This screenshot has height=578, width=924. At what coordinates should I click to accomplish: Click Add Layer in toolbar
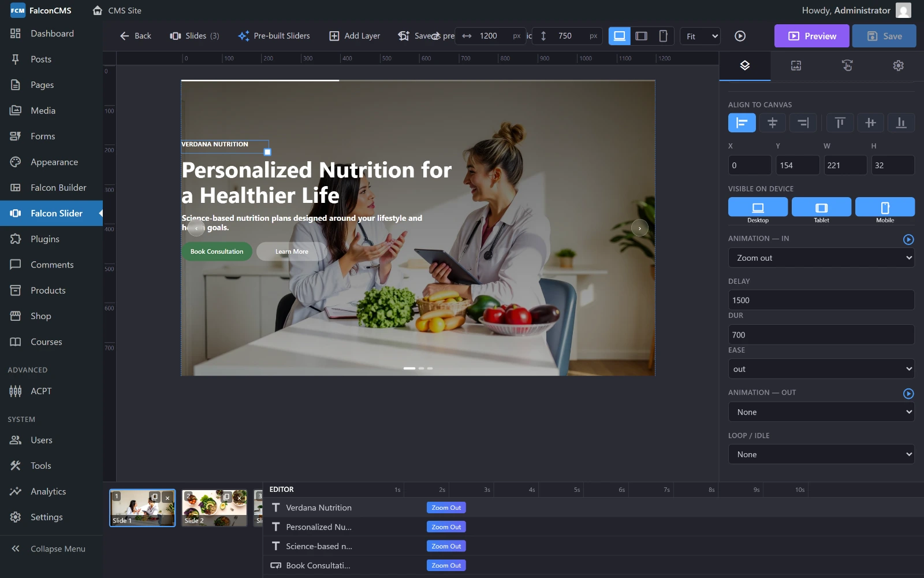[x=355, y=36]
